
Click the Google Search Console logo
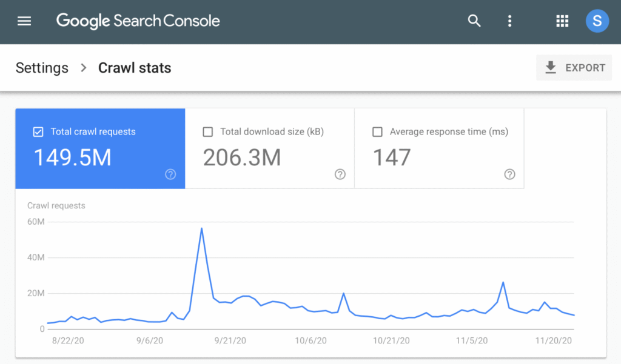coord(138,21)
